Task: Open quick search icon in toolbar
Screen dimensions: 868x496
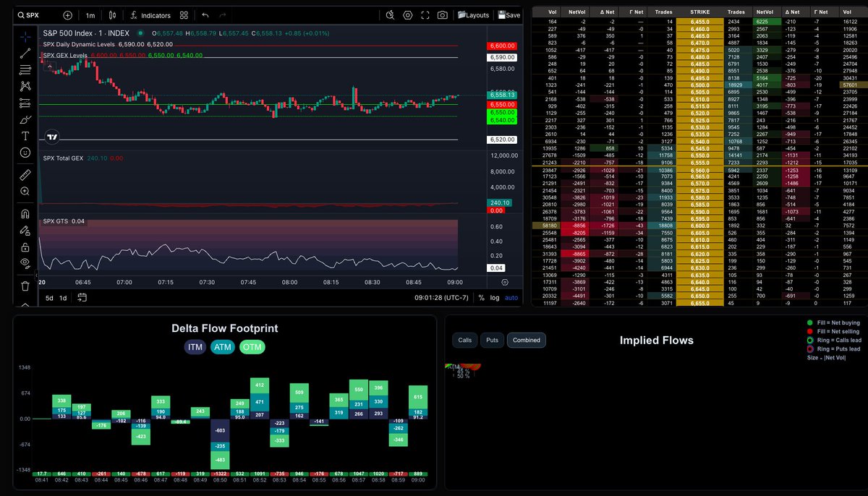Action: click(391, 15)
